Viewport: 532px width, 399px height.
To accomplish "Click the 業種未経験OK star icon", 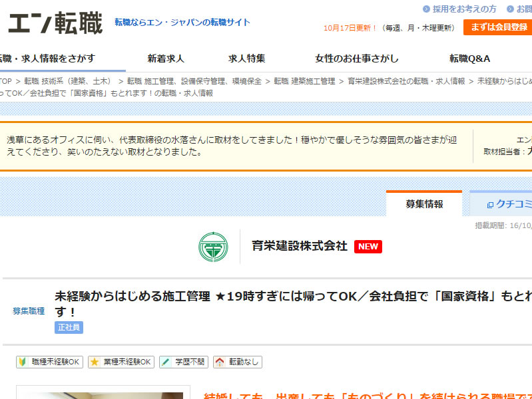I will pos(95,362).
